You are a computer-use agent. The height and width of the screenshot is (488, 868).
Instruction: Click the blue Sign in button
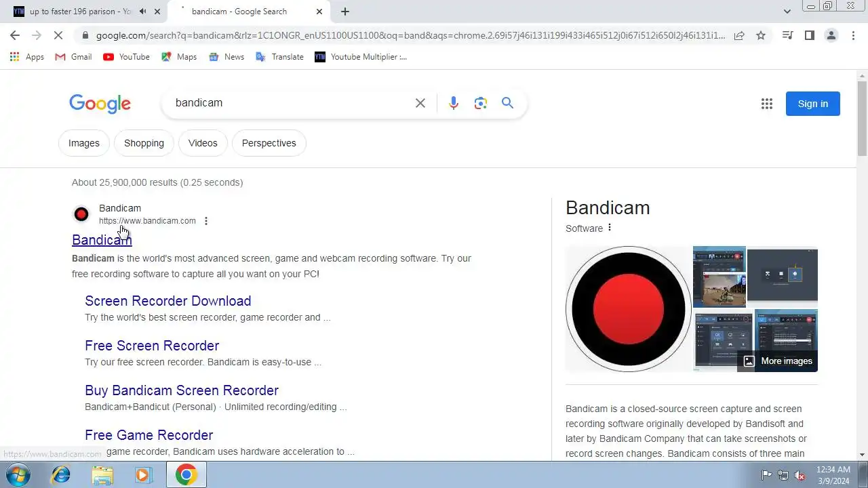pos(813,104)
